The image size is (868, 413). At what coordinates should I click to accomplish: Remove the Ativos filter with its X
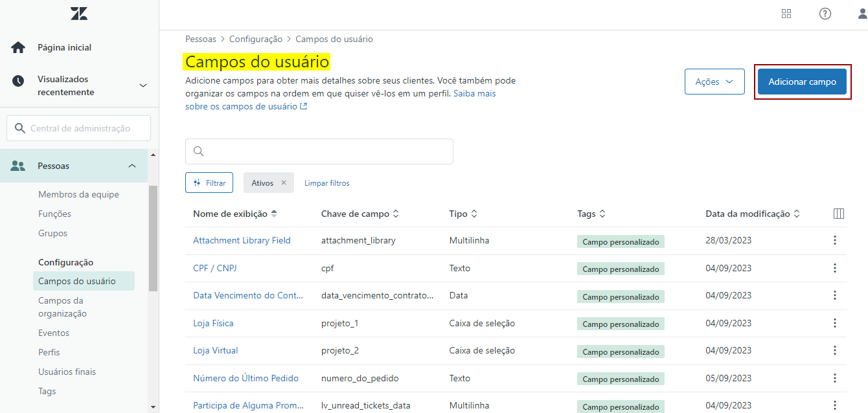[283, 183]
